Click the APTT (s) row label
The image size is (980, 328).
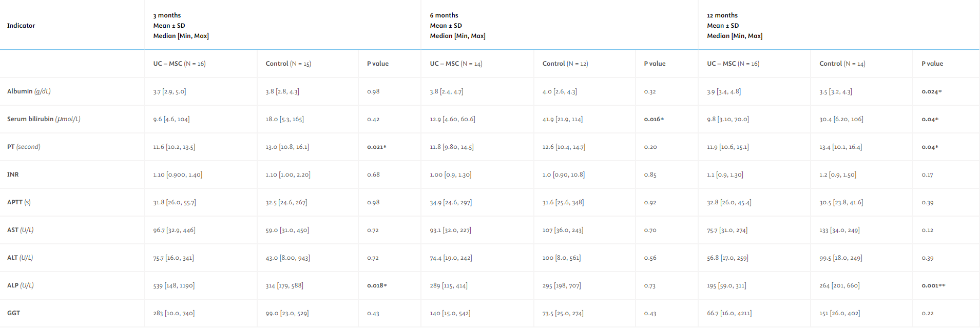(19, 202)
